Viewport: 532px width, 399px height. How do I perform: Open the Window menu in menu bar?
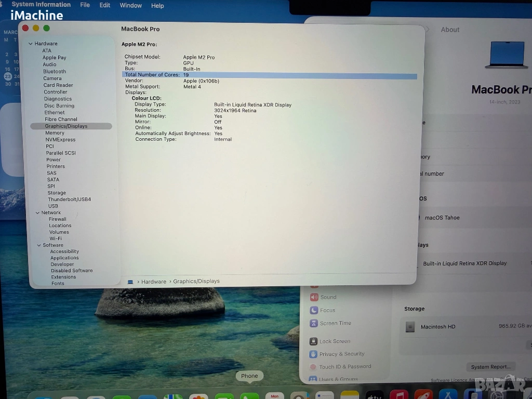[x=130, y=5]
